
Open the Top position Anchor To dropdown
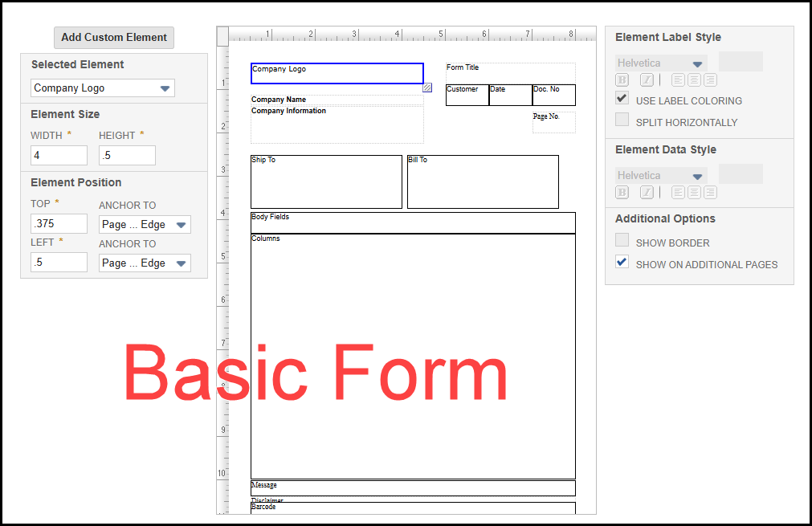(x=145, y=225)
